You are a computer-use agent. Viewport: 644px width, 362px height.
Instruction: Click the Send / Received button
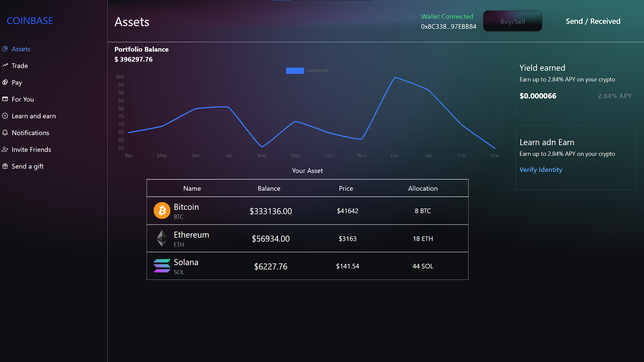[x=593, y=21]
